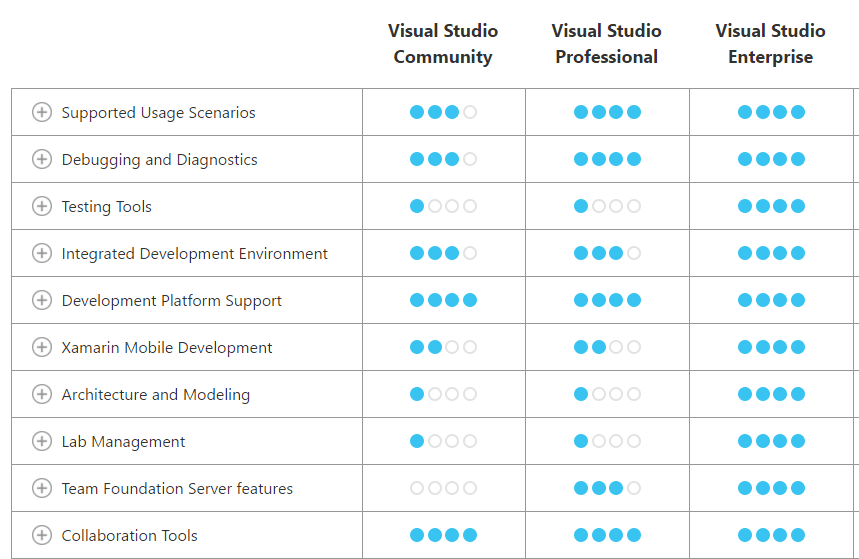Click Community rating dots for Development Platform Support
This screenshot has height=559, width=859.
(x=443, y=300)
